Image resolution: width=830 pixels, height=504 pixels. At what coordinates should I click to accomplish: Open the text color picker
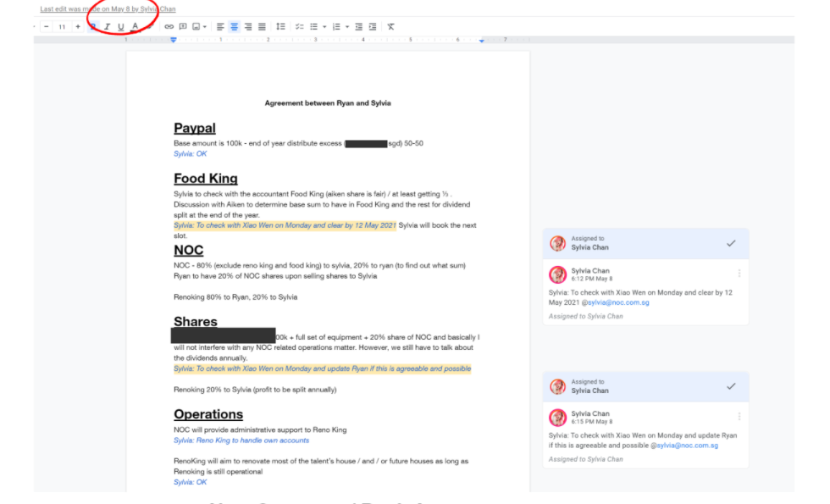(135, 27)
